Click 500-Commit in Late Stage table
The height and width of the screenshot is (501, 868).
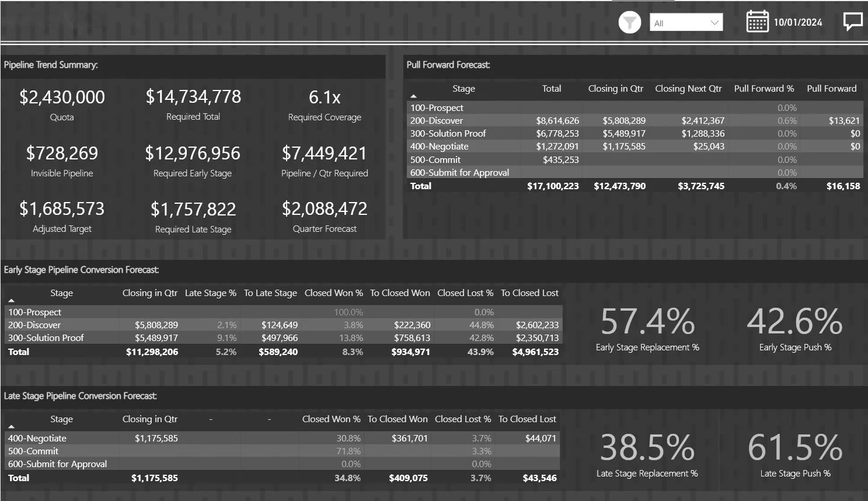pyautogui.click(x=33, y=451)
